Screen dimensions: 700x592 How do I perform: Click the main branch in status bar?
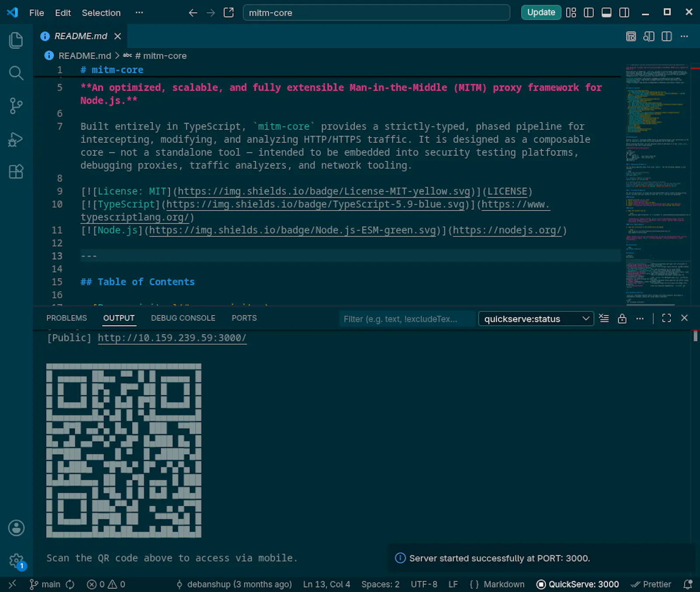(45, 585)
